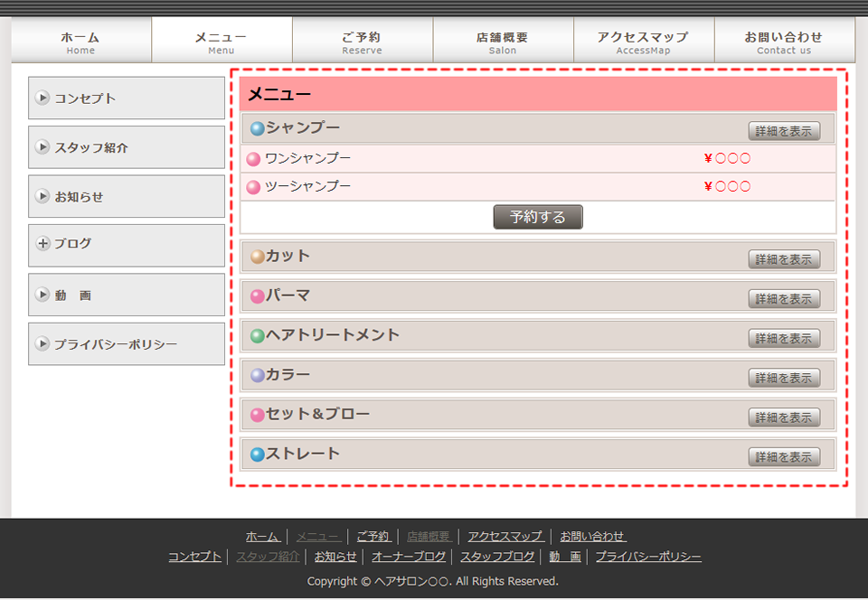The height and width of the screenshot is (600, 868).
Task: Click the 予約する button
Action: pyautogui.click(x=537, y=217)
